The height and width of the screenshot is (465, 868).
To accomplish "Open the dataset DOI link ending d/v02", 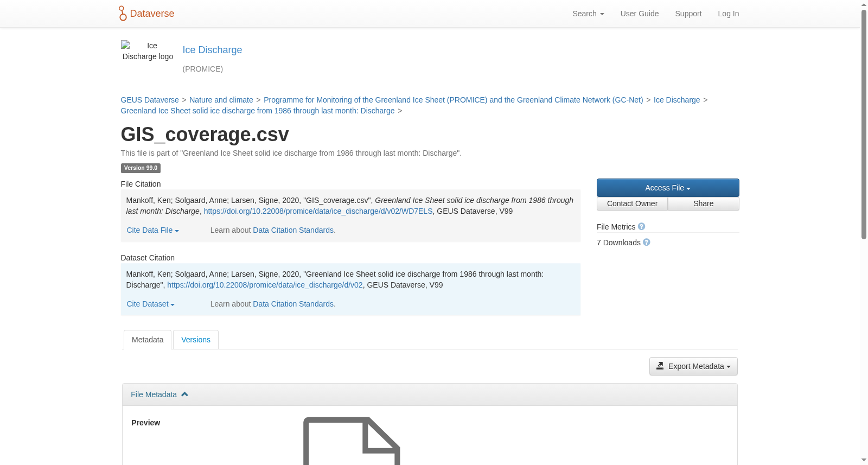I will (265, 285).
